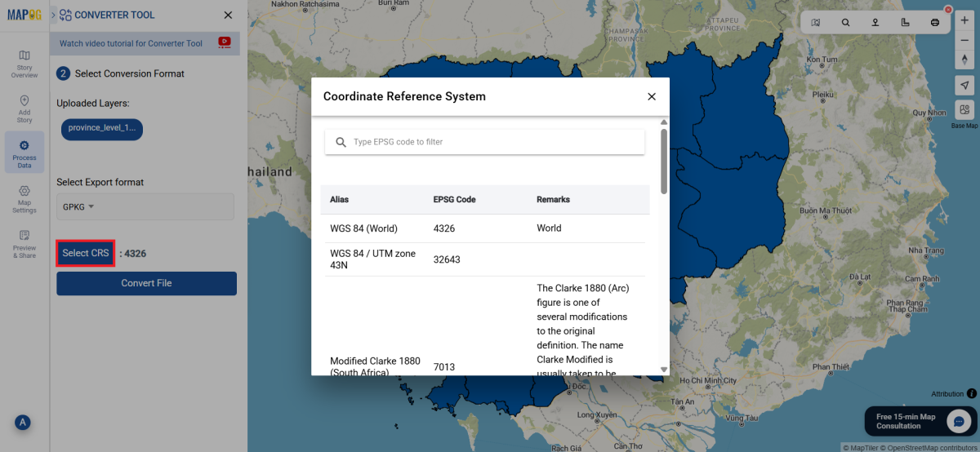Open the YouTube video tutorial icon

pyautogui.click(x=224, y=42)
